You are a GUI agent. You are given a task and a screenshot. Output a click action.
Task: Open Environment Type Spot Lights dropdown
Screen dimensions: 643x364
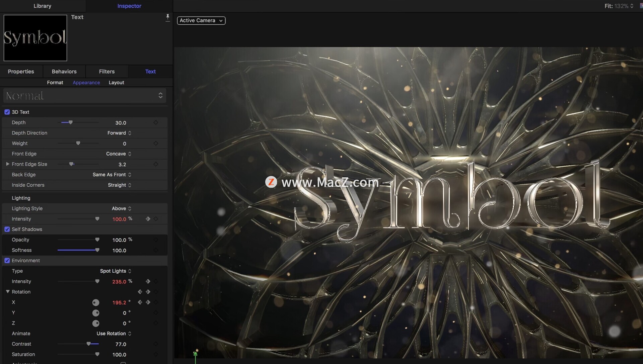pyautogui.click(x=116, y=271)
